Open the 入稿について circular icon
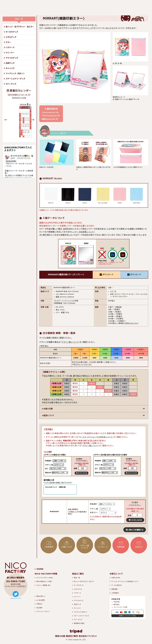 click(x=67, y=545)
